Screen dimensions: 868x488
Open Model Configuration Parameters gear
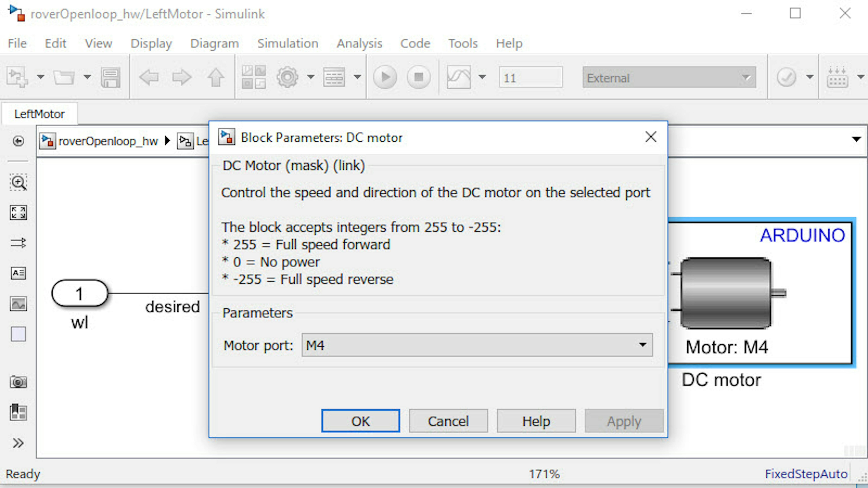[x=287, y=77]
